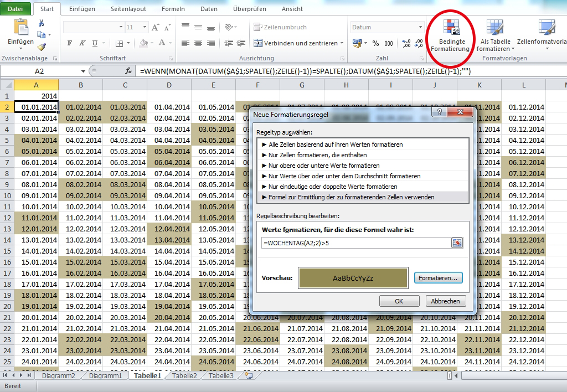The image size is (567, 392).
Task: Click the Einfügen paste clipboard icon
Action: (20, 28)
